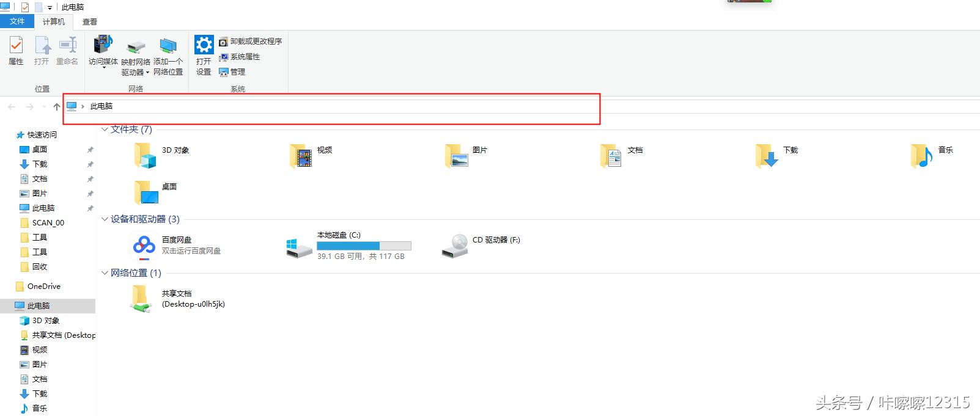980x416 pixels.
Task: Click the Properties (属性) ribbon icon
Action: pos(16,51)
